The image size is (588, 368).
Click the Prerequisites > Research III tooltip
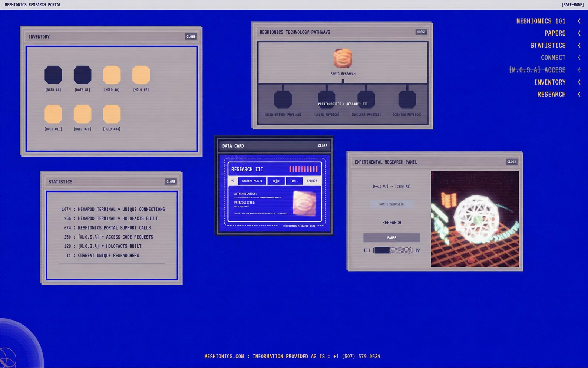[343, 104]
